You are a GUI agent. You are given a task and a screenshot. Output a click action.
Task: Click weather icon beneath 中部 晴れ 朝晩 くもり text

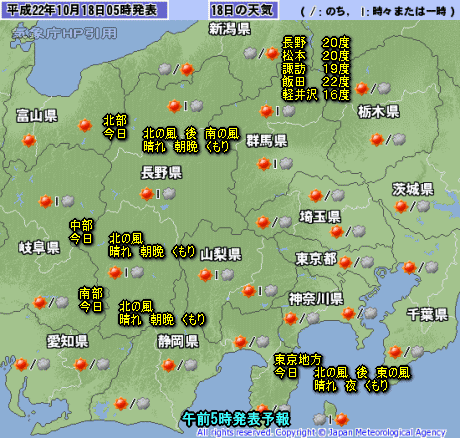pos(126,272)
